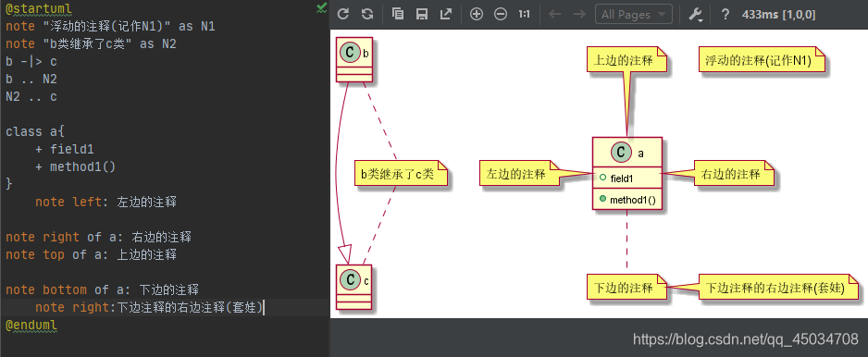
Task: Click the note '下边的注释' in diagram
Action: point(626,288)
